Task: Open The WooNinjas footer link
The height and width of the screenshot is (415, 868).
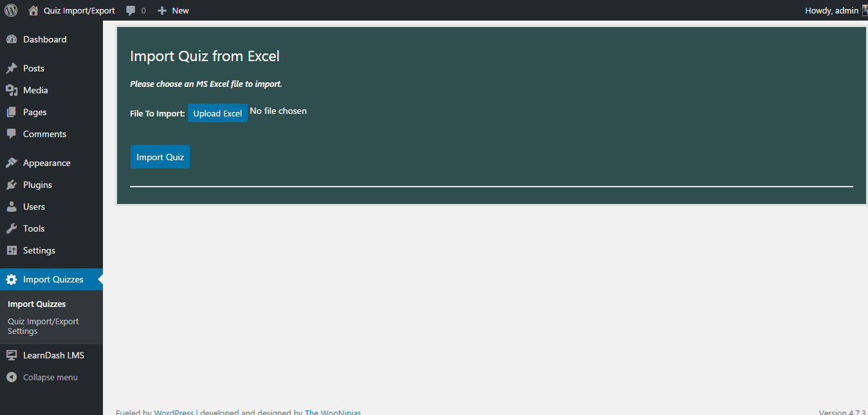Action: (334, 412)
